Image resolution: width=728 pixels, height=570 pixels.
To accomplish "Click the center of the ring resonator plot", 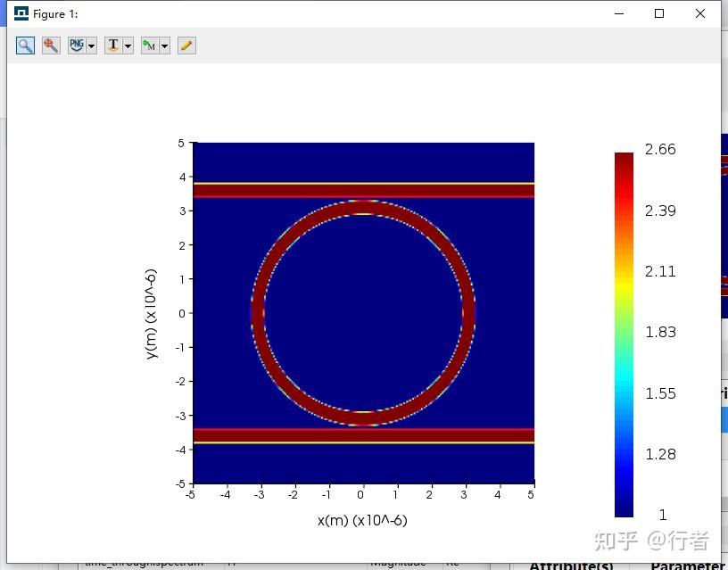I will pyautogui.click(x=363, y=313).
